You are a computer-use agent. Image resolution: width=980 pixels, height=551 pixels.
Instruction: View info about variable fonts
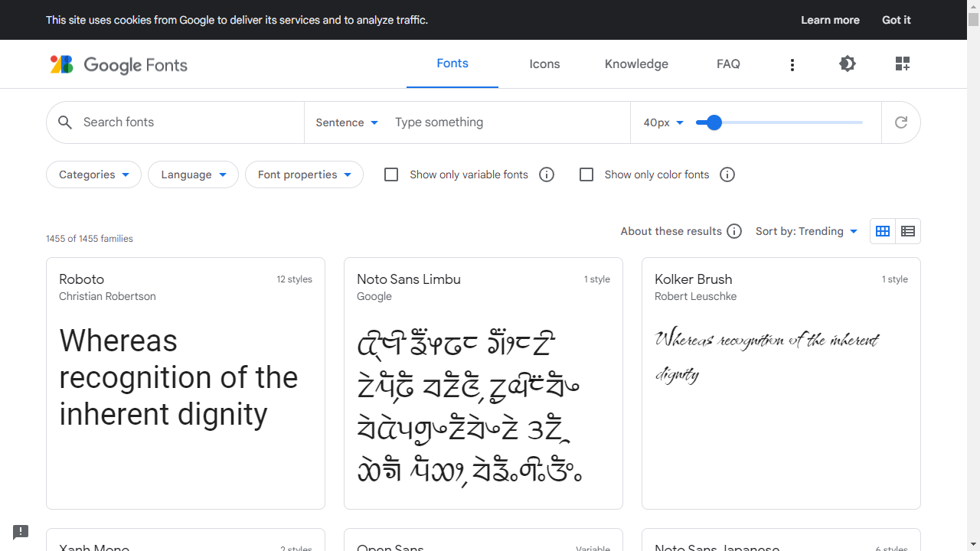[546, 174]
